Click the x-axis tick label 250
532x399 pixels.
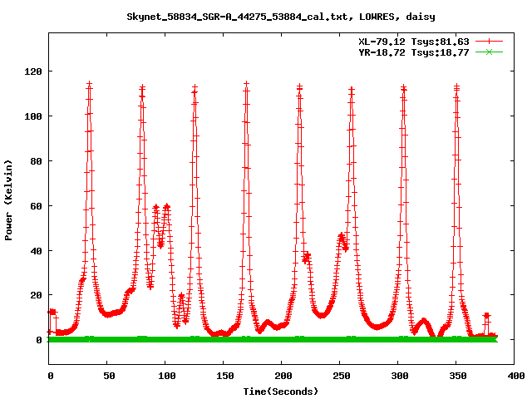[x=342, y=376]
